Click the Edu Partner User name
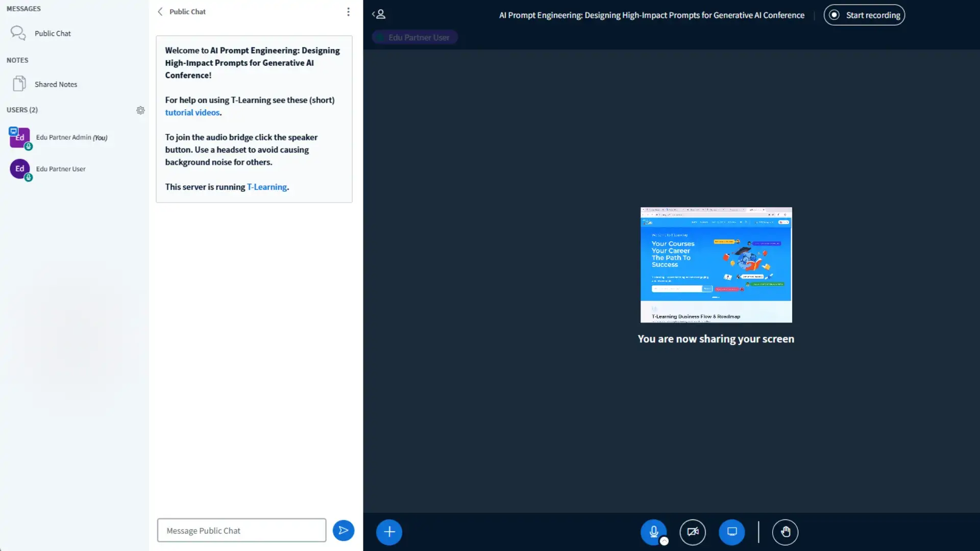Screen dimensions: 980x551 61,169
